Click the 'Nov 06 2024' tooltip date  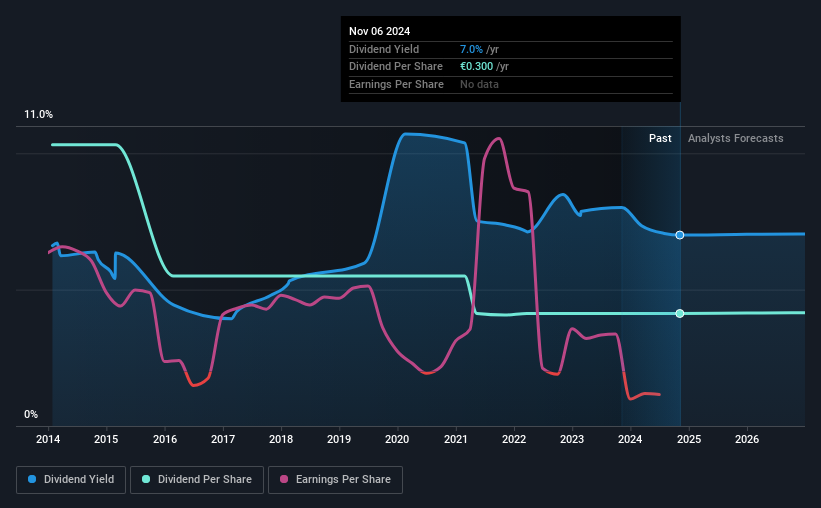coord(380,31)
